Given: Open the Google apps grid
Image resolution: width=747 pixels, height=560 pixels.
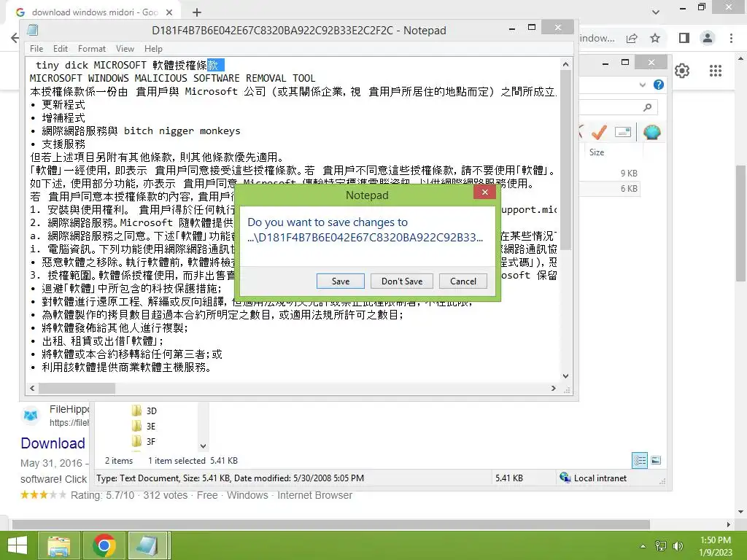Looking at the screenshot, I should click(x=715, y=71).
